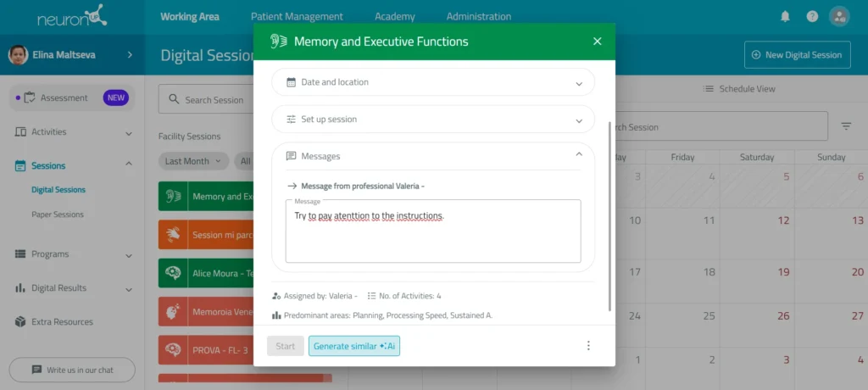Click inside the Message text box
868x390 pixels.
click(433, 231)
